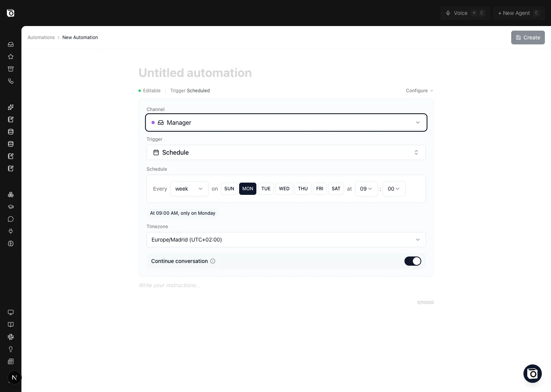Open the inbox icon in sidebar
Viewport: 551px width, 392px height.
pyautogui.click(x=11, y=44)
